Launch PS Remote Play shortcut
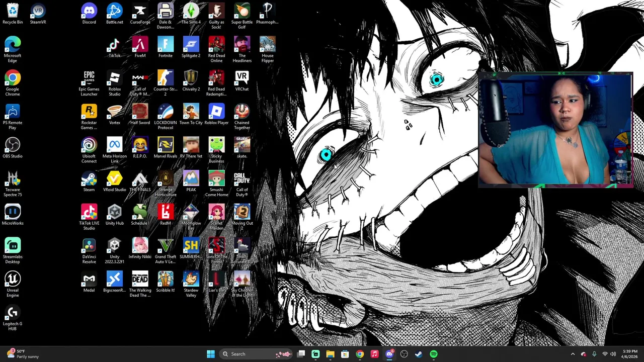644x362 pixels. [13, 117]
